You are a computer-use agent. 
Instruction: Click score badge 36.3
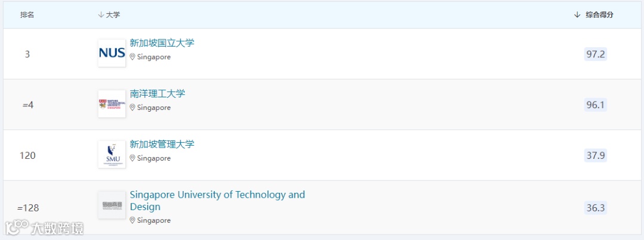point(596,208)
